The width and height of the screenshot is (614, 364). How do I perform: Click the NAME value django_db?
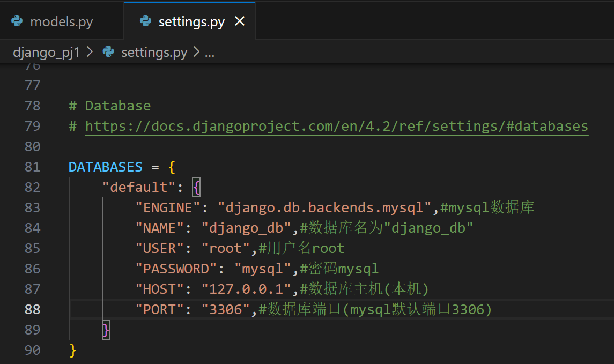246,228
